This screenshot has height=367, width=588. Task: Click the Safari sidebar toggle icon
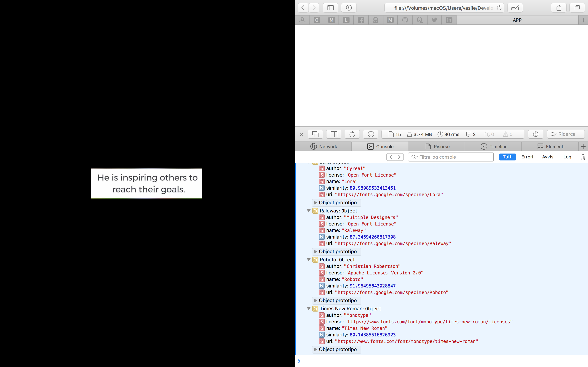[x=330, y=8]
